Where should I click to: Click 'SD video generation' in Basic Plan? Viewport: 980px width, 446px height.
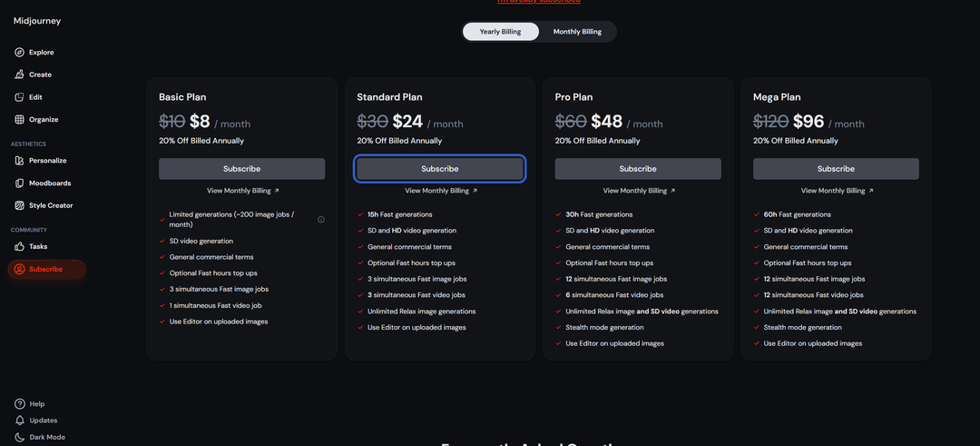tap(201, 242)
